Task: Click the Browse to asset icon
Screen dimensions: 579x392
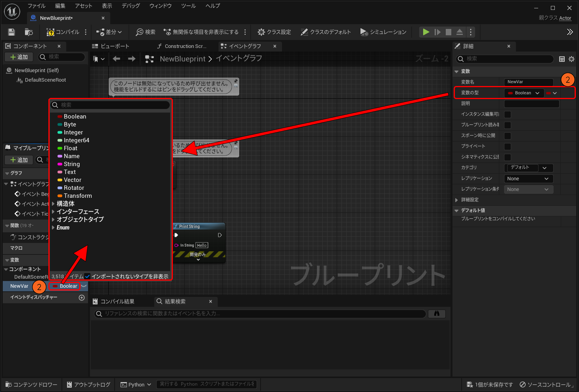Action: [29, 32]
